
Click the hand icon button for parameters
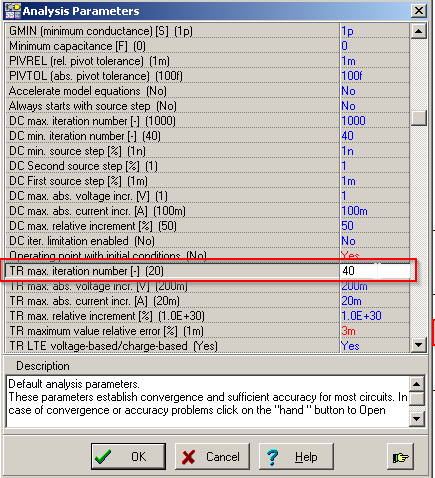(x=400, y=456)
